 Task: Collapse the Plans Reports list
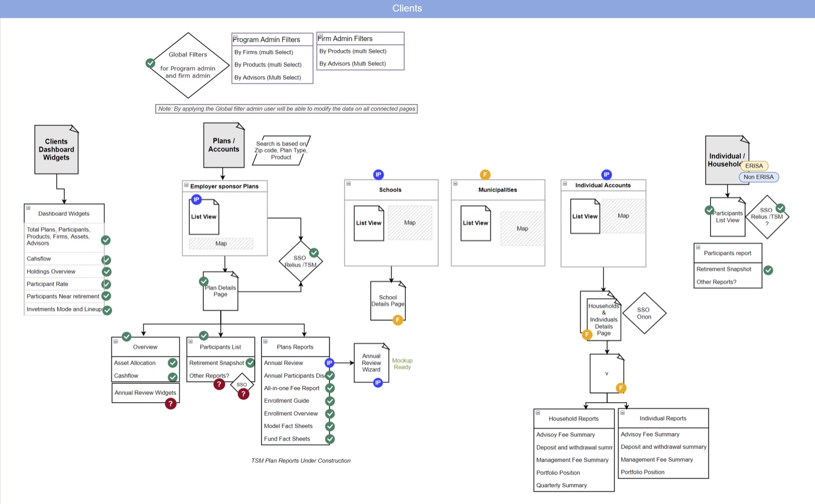(x=265, y=341)
